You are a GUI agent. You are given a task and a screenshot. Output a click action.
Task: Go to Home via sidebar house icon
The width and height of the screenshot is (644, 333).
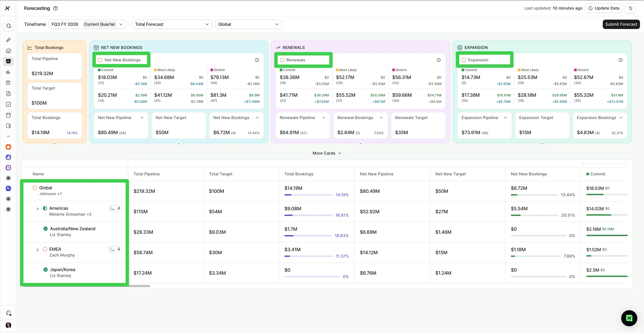point(8,51)
